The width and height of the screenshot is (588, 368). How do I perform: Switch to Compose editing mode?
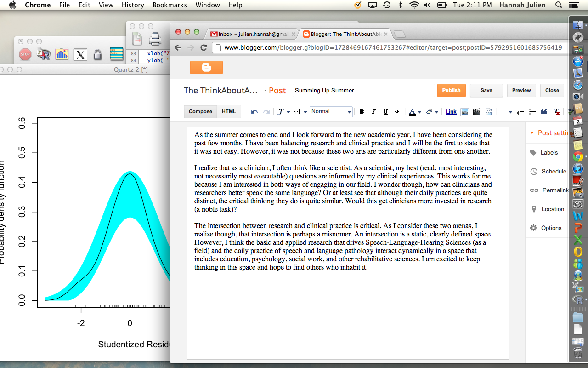pyautogui.click(x=200, y=111)
